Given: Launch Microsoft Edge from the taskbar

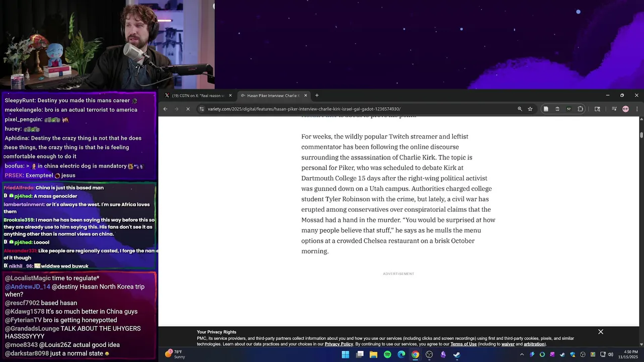Looking at the screenshot, I should [x=401, y=354].
